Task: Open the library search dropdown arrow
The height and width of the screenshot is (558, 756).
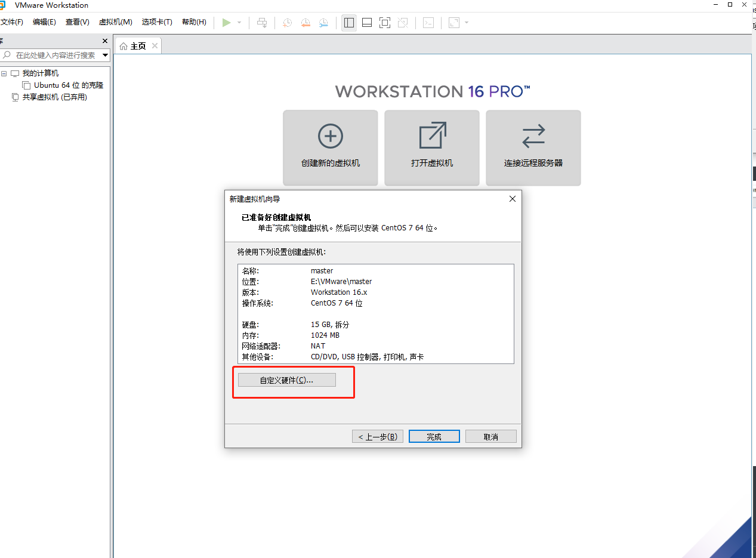Action: [x=105, y=55]
